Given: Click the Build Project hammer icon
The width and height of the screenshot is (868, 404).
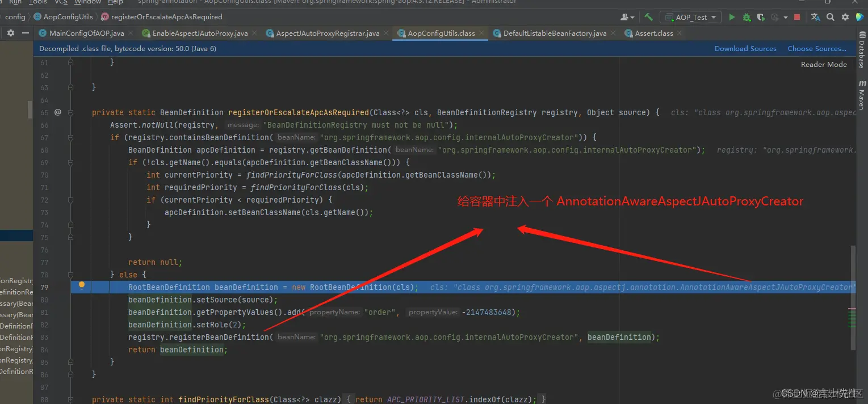Looking at the screenshot, I should click(x=648, y=17).
